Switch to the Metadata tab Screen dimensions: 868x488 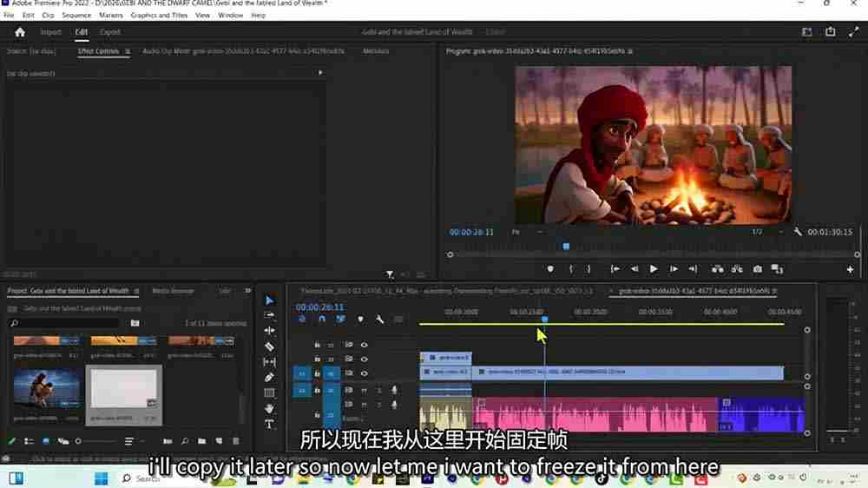point(376,51)
